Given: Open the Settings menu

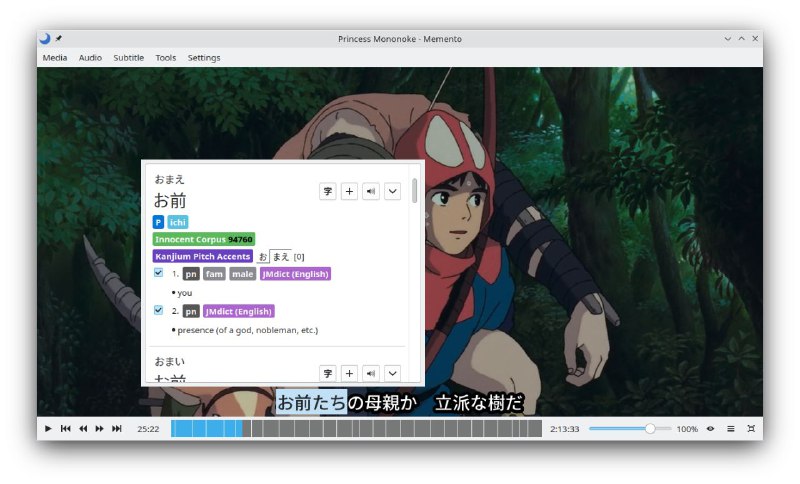Looking at the screenshot, I should point(204,58).
